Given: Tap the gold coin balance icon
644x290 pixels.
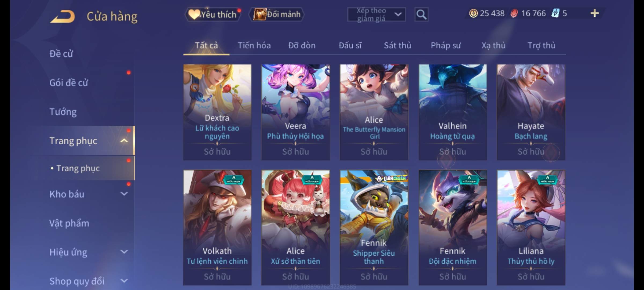Looking at the screenshot, I should (473, 13).
